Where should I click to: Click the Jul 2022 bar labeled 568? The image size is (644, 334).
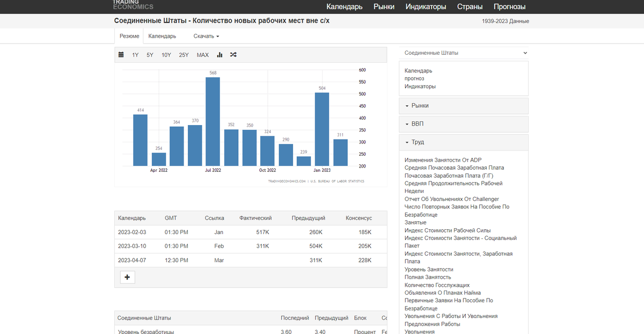213,122
